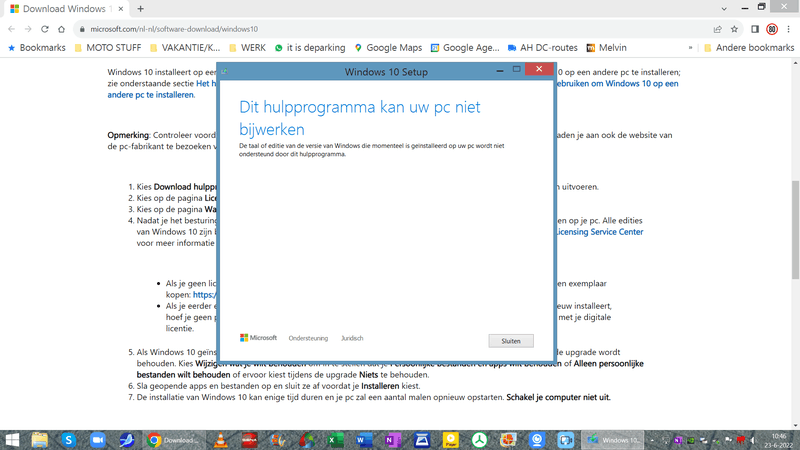Screen dimensions: 800x450
Task: Open the speaker volume icon in the tray
Action: point(753,440)
